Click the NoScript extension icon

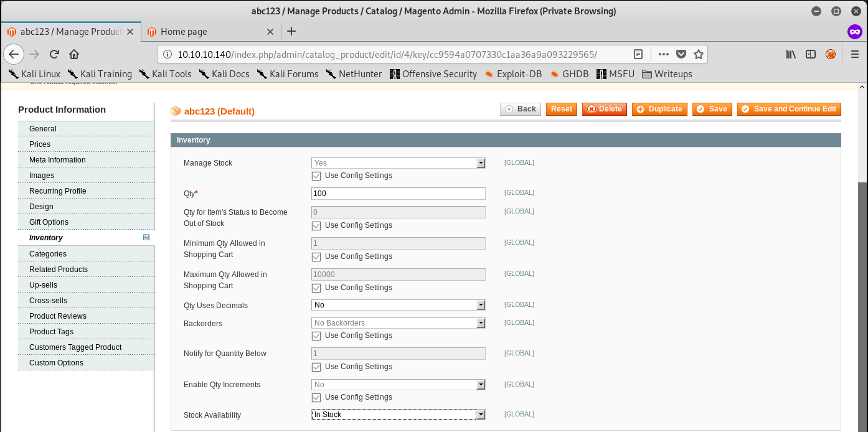click(831, 54)
